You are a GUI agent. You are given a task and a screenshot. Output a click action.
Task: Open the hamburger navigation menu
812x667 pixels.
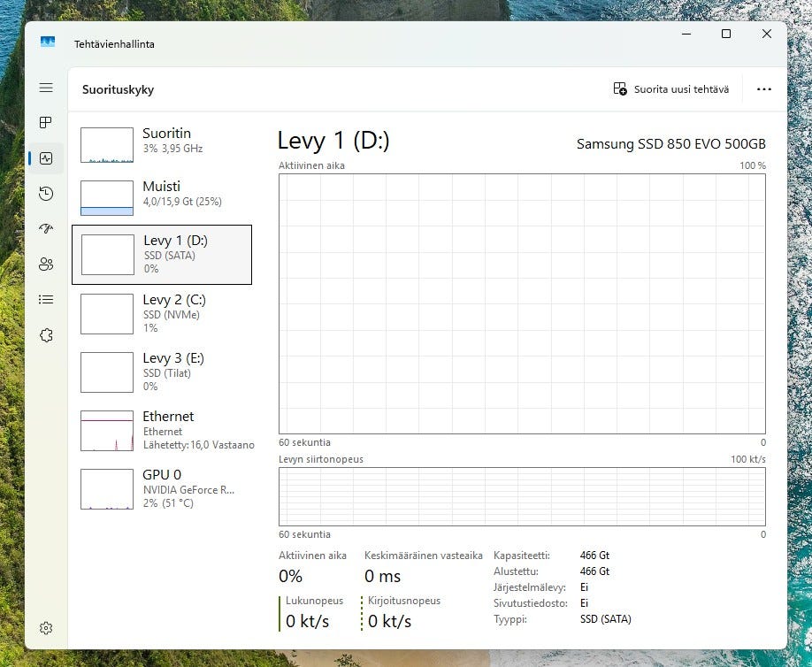pos(46,88)
